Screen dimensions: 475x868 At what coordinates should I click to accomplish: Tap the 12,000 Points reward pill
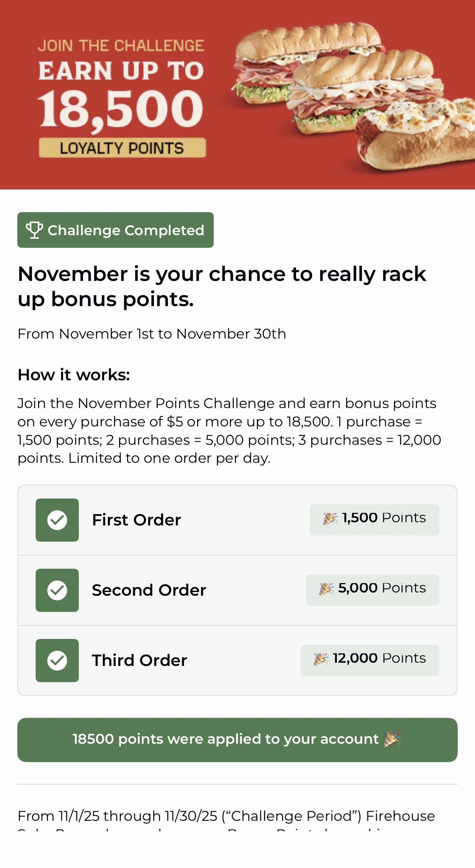tap(370, 660)
